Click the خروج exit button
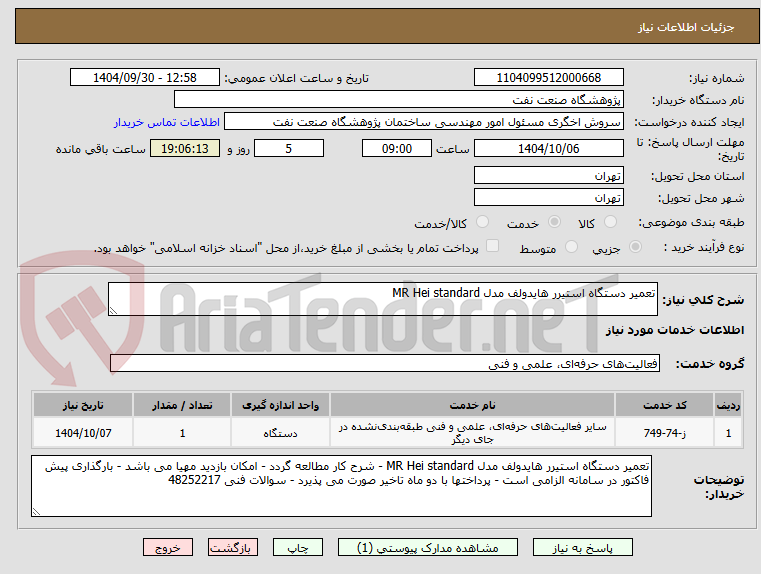This screenshot has width=761, height=574. coord(167,547)
